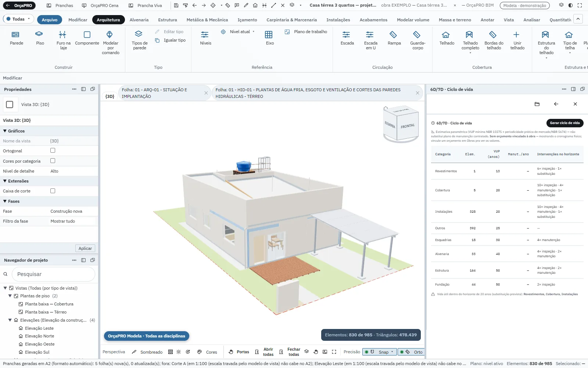
Task: Open Tipos de parede
Action: pyautogui.click(x=139, y=40)
